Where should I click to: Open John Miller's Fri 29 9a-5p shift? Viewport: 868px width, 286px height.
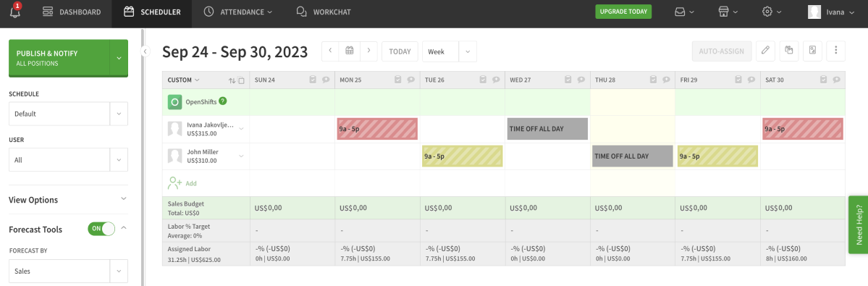[x=717, y=156]
